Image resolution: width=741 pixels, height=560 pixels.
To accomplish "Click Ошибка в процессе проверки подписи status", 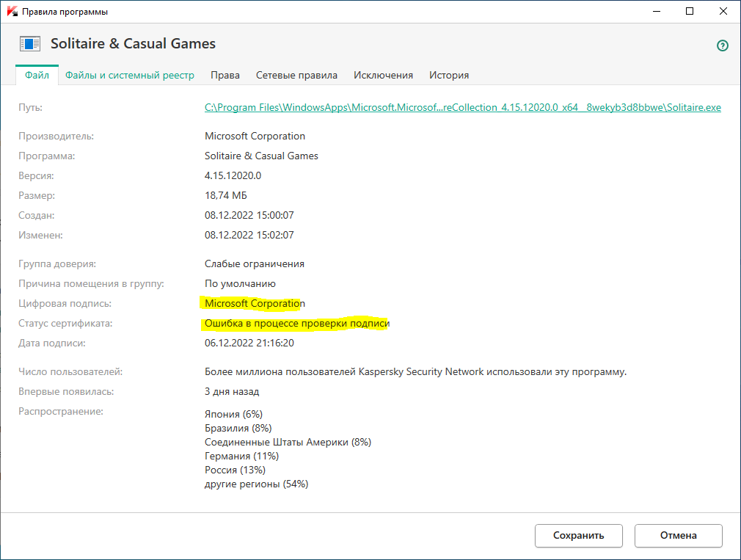I will tap(297, 323).
